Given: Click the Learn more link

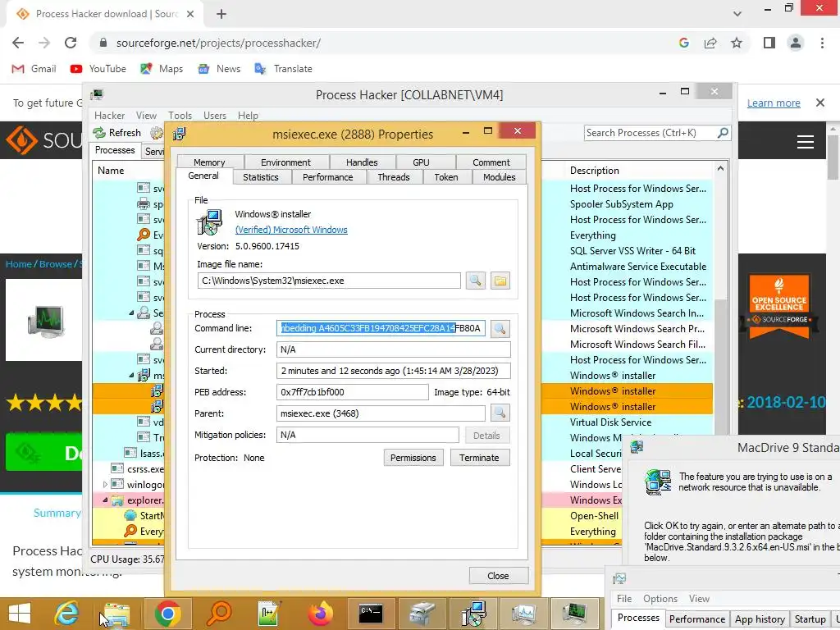Looking at the screenshot, I should (774, 103).
